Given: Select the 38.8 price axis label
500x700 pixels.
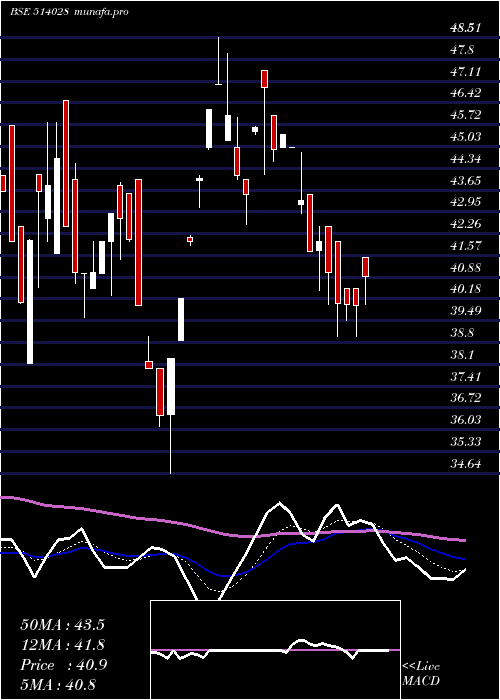Looking at the screenshot, I should click(x=462, y=333).
